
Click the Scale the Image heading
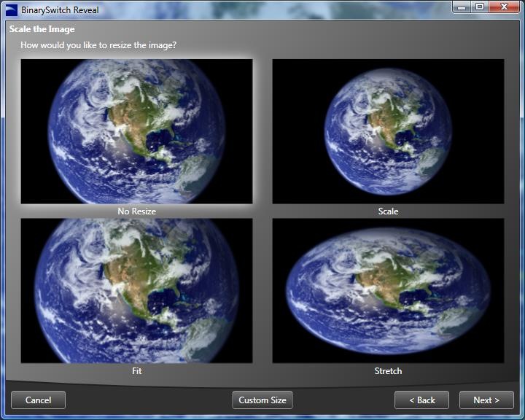point(42,29)
